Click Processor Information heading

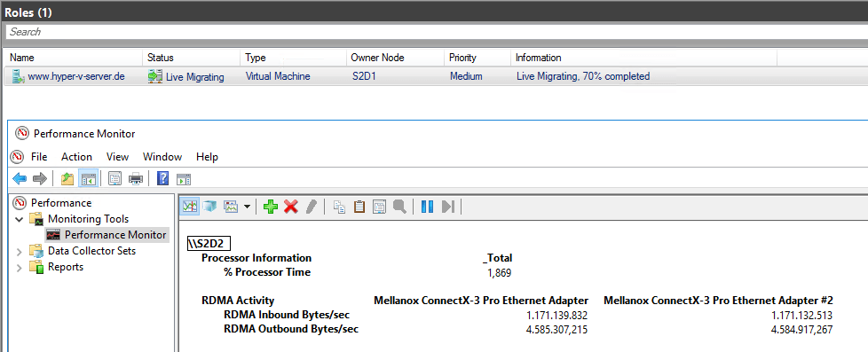tap(256, 258)
